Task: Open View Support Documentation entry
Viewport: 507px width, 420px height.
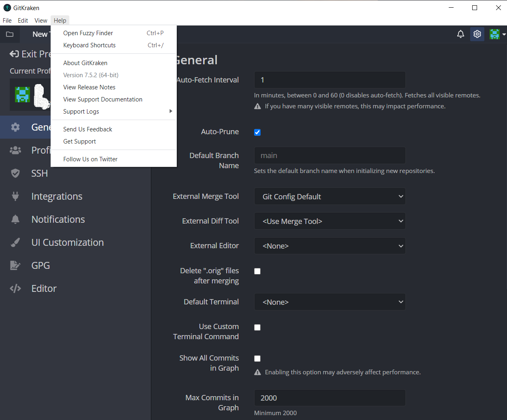Action: [114, 99]
